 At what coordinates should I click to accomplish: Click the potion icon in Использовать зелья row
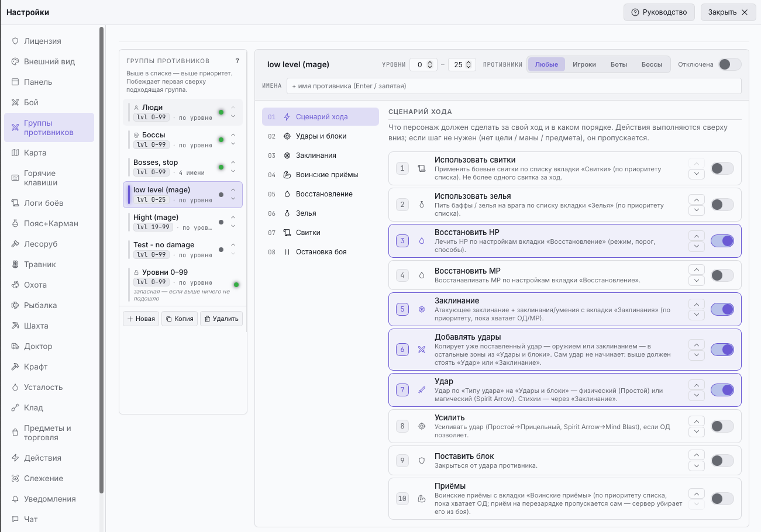pyautogui.click(x=422, y=205)
